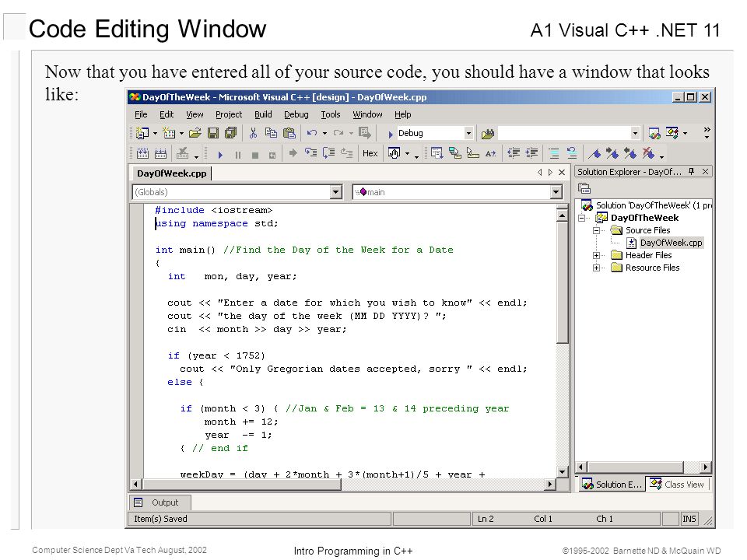Viewport: 747px width, 560px height.
Task: Click the editor vertical scrollbar down arrow
Action: click(x=562, y=472)
